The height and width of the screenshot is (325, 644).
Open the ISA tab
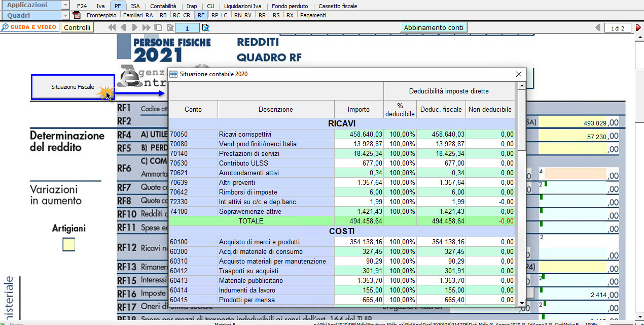(135, 6)
